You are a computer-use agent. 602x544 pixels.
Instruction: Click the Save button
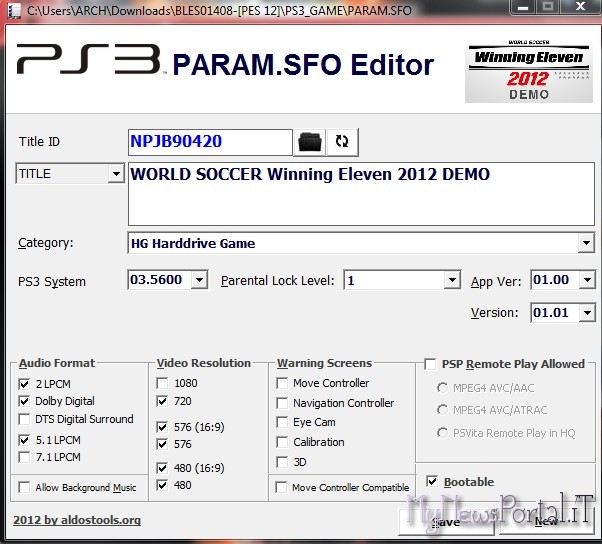click(446, 522)
